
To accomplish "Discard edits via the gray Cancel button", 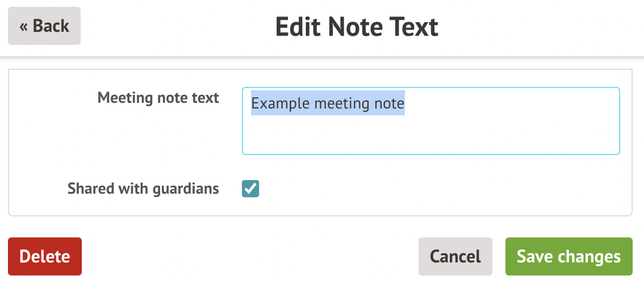I will coord(455,256).
